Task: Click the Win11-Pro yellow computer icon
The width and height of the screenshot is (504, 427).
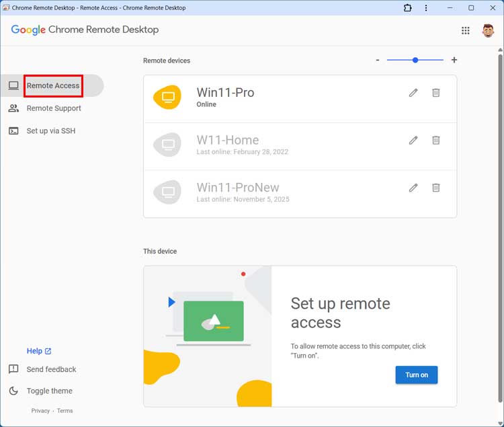Action: click(x=167, y=97)
